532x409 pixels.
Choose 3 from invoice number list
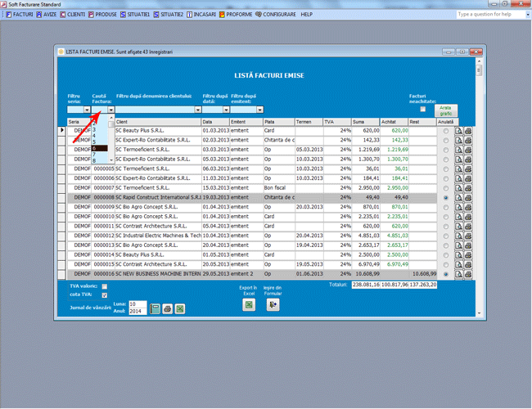pyautogui.click(x=100, y=129)
